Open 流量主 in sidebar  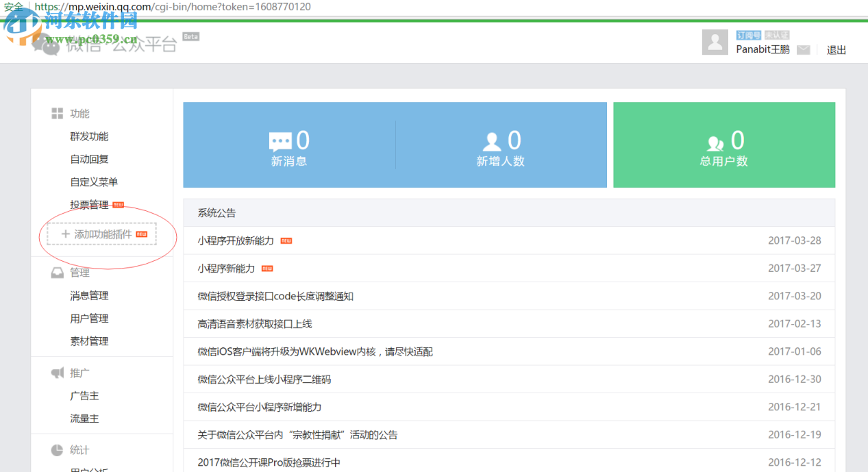point(84,418)
